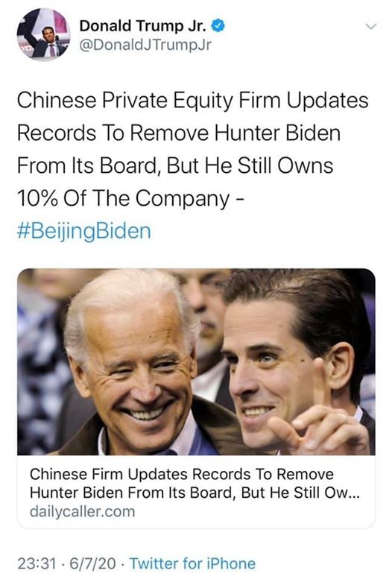The width and height of the screenshot is (392, 582).
Task: Open the #BeijingBiden hashtag
Action: click(x=84, y=231)
